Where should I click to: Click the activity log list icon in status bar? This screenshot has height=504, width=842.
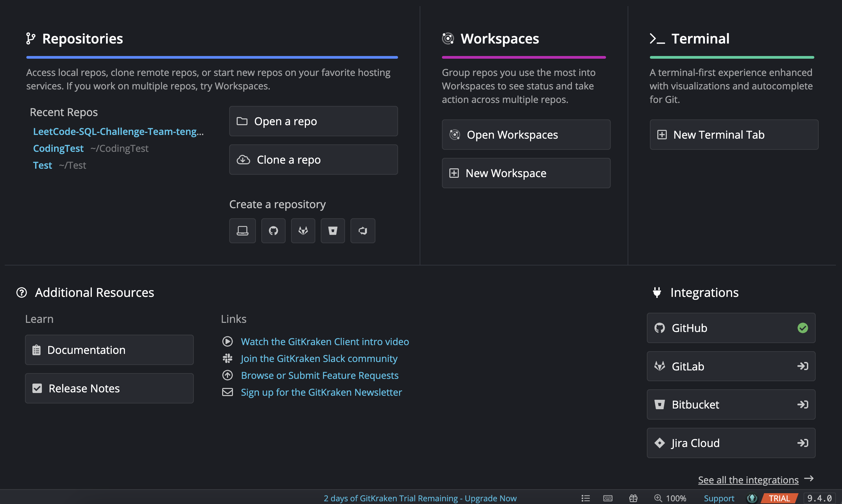[585, 498]
